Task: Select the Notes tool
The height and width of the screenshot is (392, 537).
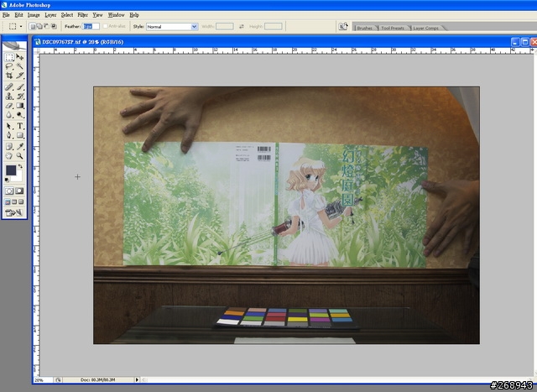Action: tap(9, 147)
